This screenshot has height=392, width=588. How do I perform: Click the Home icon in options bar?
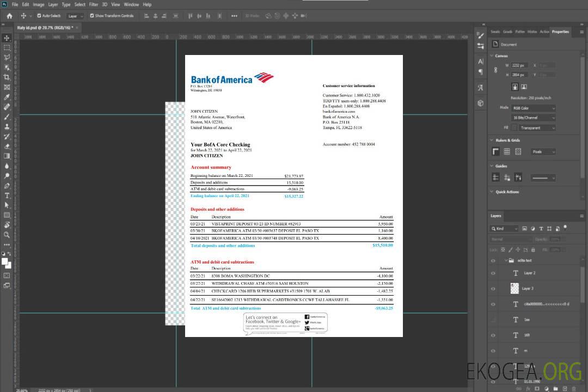9,16
